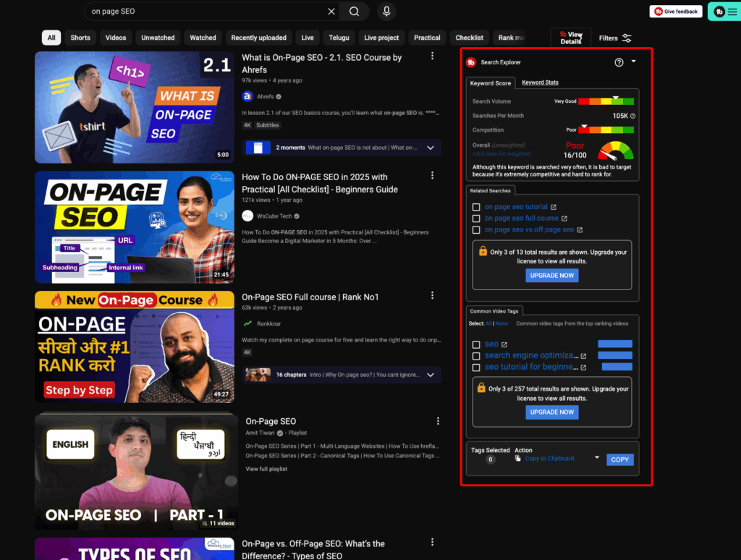Image resolution: width=741 pixels, height=560 pixels.
Task: Click the COPY button
Action: pyautogui.click(x=619, y=459)
